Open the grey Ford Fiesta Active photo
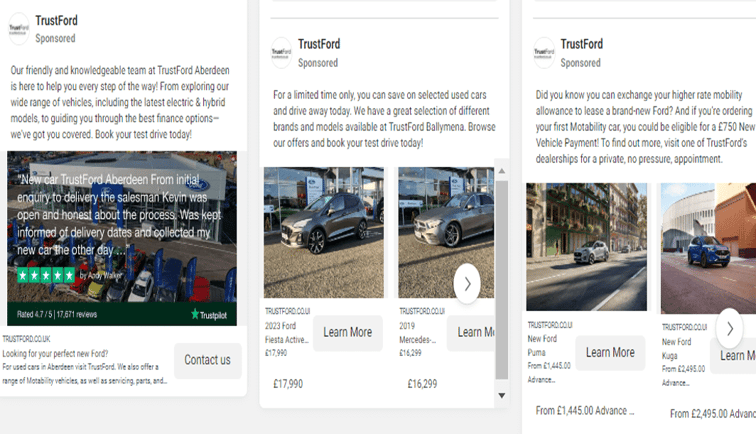Viewport: 756px width, 434px height. (x=323, y=232)
